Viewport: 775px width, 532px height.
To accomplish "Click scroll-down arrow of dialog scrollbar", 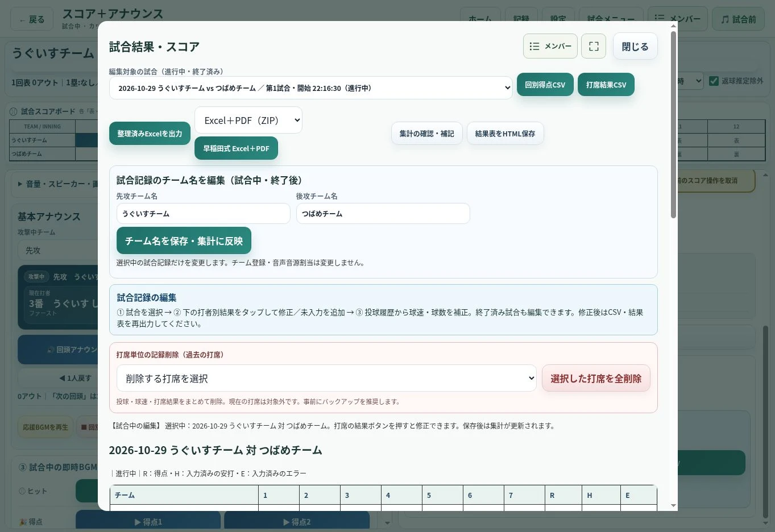I will [x=673, y=505].
